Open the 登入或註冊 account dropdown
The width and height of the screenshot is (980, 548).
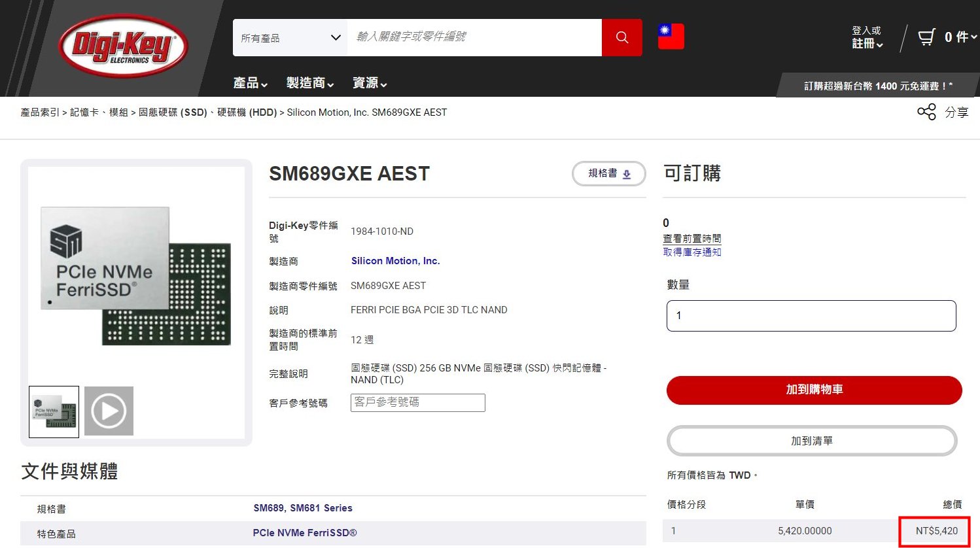pyautogui.click(x=867, y=37)
